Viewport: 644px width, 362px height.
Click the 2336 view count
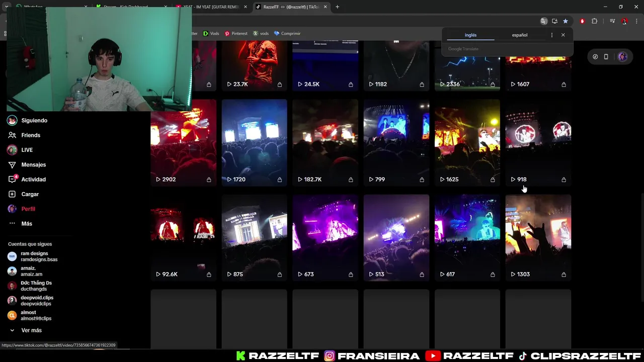click(x=453, y=84)
